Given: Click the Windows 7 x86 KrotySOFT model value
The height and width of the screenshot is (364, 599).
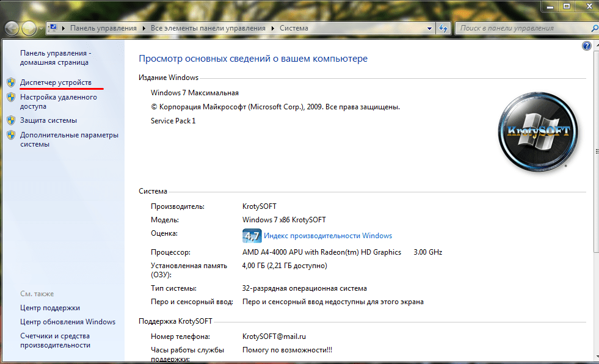Looking at the screenshot, I should (284, 220).
